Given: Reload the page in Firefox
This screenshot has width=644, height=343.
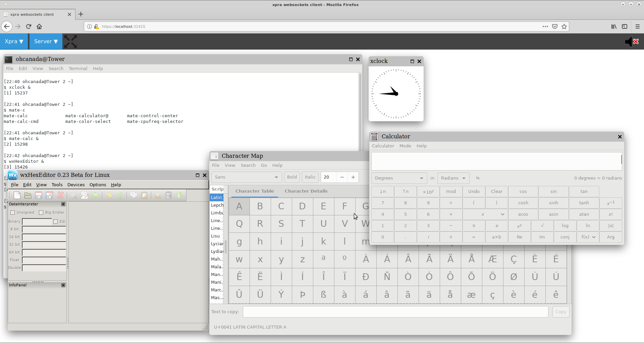Looking at the screenshot, I should click(x=29, y=26).
